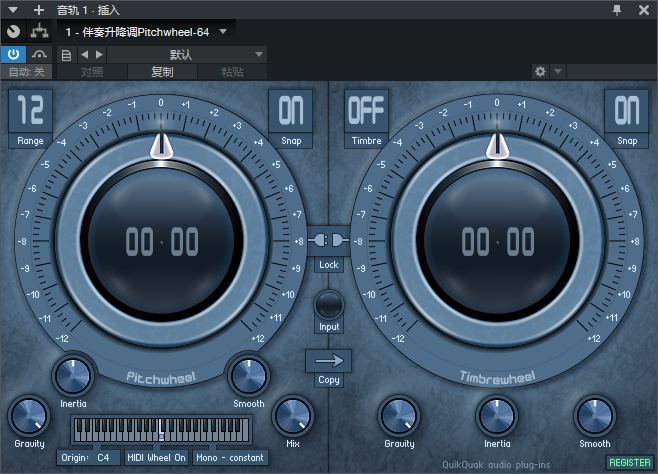Click the Copy arrow button
658x474 pixels.
(329, 361)
